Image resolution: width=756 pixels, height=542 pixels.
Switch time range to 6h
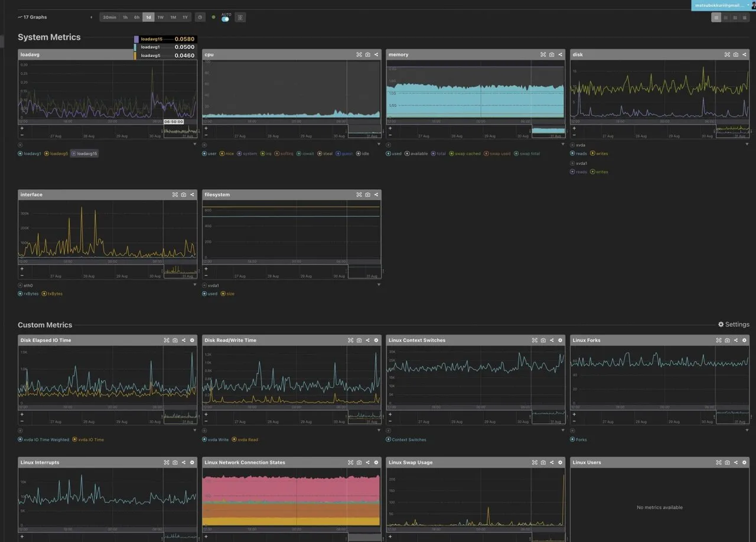(x=136, y=17)
